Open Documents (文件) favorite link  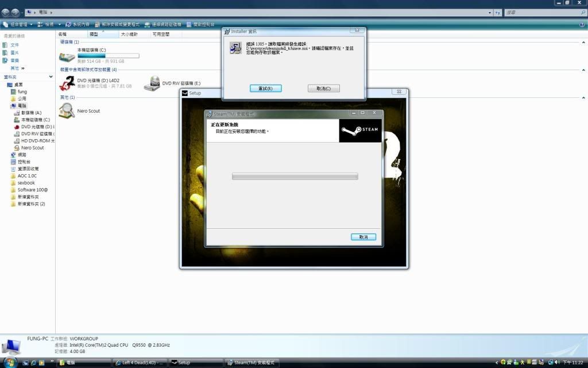[14, 45]
